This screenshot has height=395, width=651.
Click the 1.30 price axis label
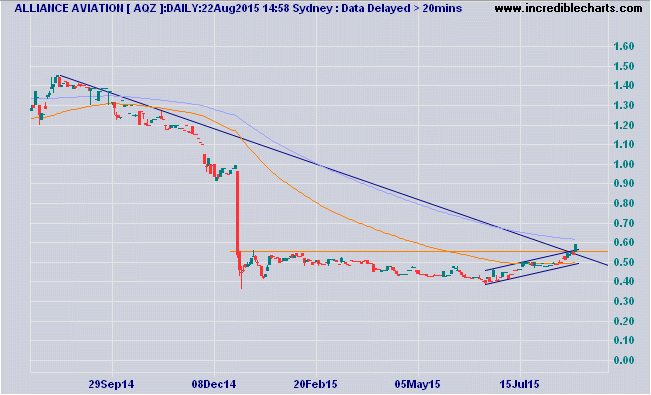(624, 105)
